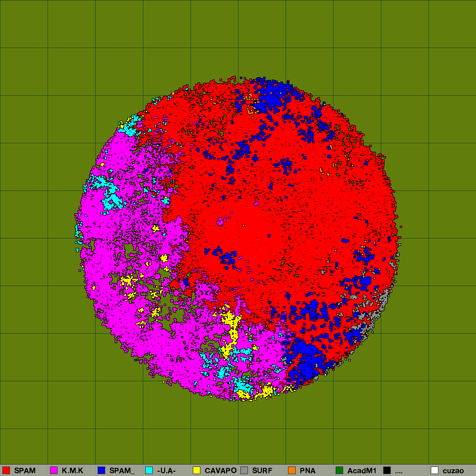
Task: Click the 'SPAM_' legend label text
Action: click(x=122, y=471)
